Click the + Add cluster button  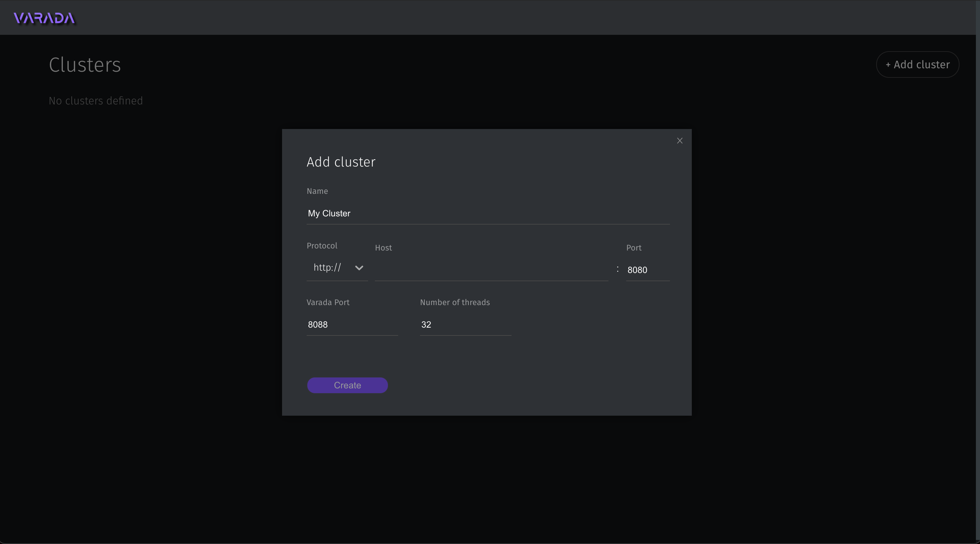point(917,65)
